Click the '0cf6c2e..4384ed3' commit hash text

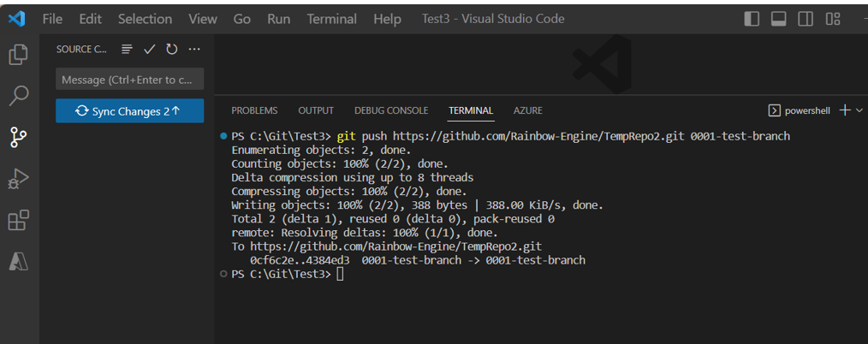(x=300, y=260)
